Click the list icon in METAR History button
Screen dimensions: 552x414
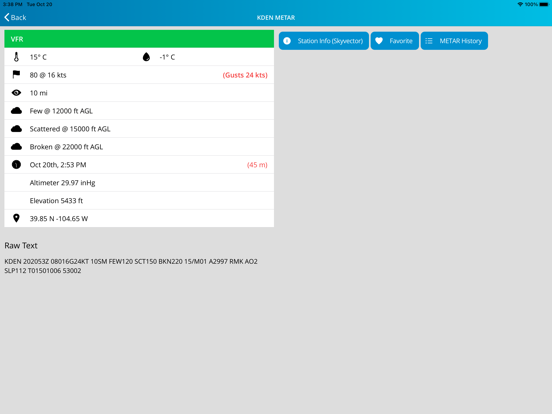[x=428, y=41]
